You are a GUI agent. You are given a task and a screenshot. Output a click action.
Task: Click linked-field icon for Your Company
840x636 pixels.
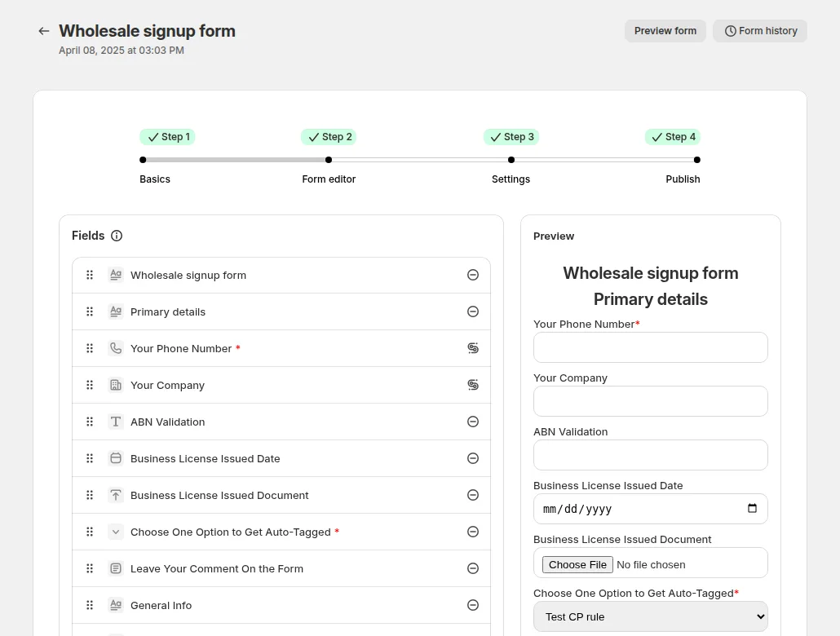pyautogui.click(x=472, y=385)
